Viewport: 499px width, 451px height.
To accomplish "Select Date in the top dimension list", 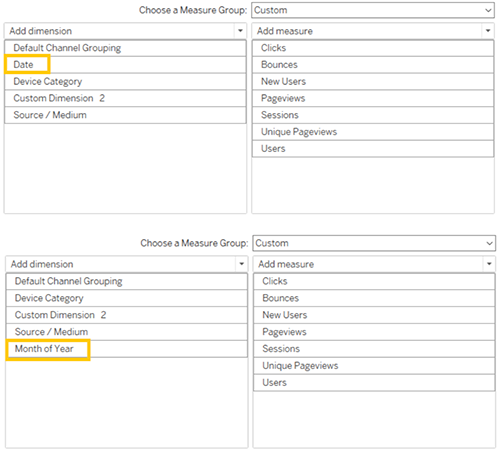I will 125,65.
